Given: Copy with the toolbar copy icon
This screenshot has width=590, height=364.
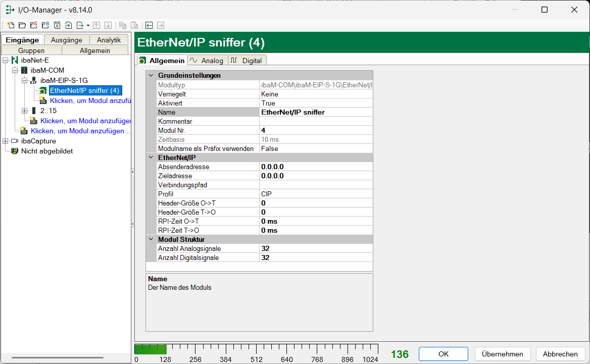Looking at the screenshot, I should click(123, 25).
